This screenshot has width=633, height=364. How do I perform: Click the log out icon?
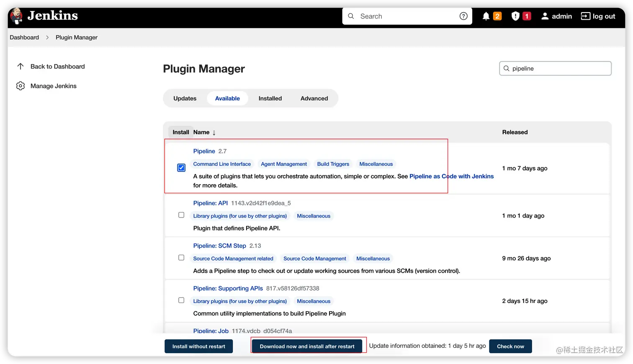coord(585,16)
